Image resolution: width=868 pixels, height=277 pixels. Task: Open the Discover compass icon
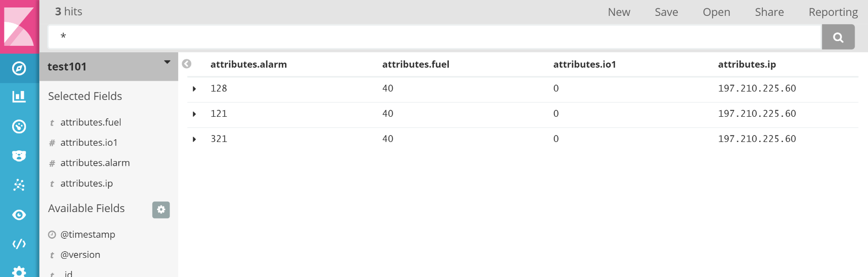[x=19, y=69]
